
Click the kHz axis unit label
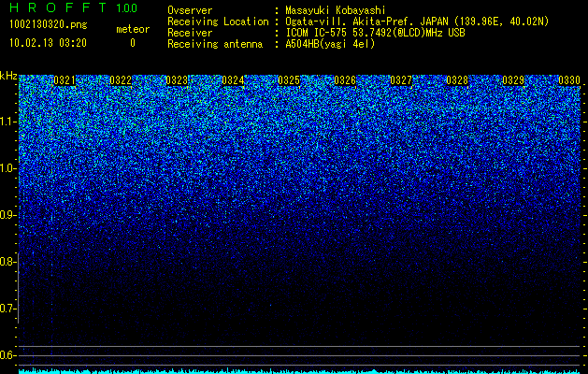[x=8, y=77]
